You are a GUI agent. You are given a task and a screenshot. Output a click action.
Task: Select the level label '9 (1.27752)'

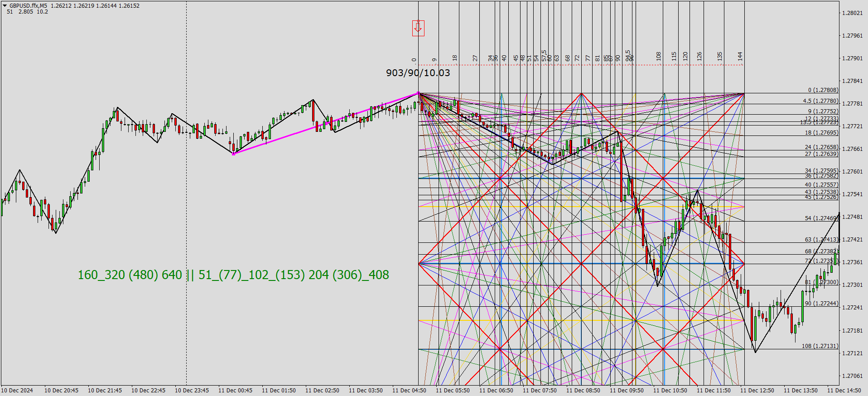(x=823, y=111)
